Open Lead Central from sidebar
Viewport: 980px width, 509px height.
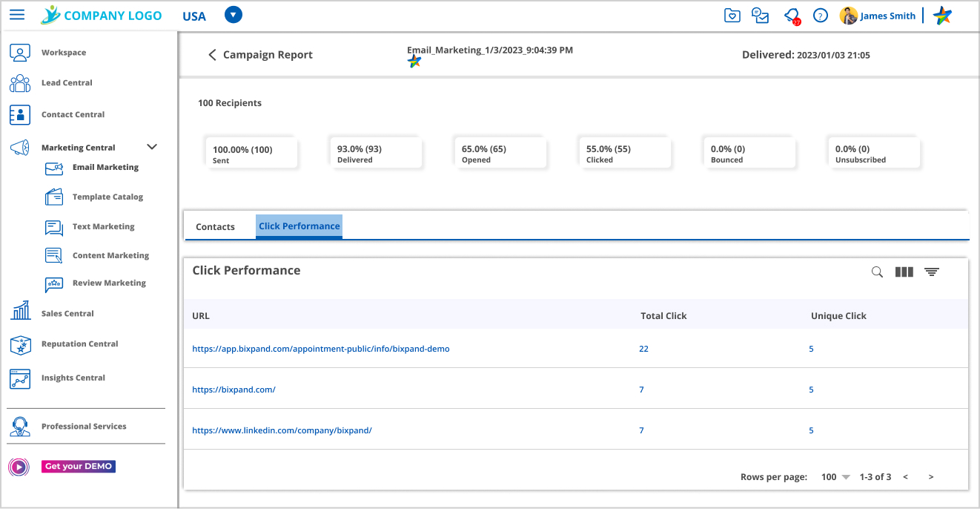pos(67,83)
